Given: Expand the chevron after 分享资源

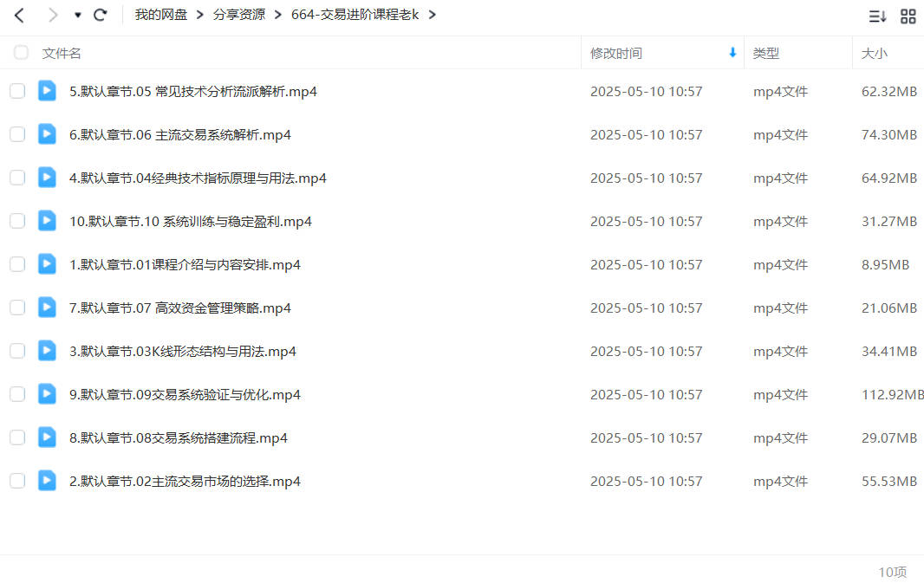Looking at the screenshot, I should tap(278, 15).
